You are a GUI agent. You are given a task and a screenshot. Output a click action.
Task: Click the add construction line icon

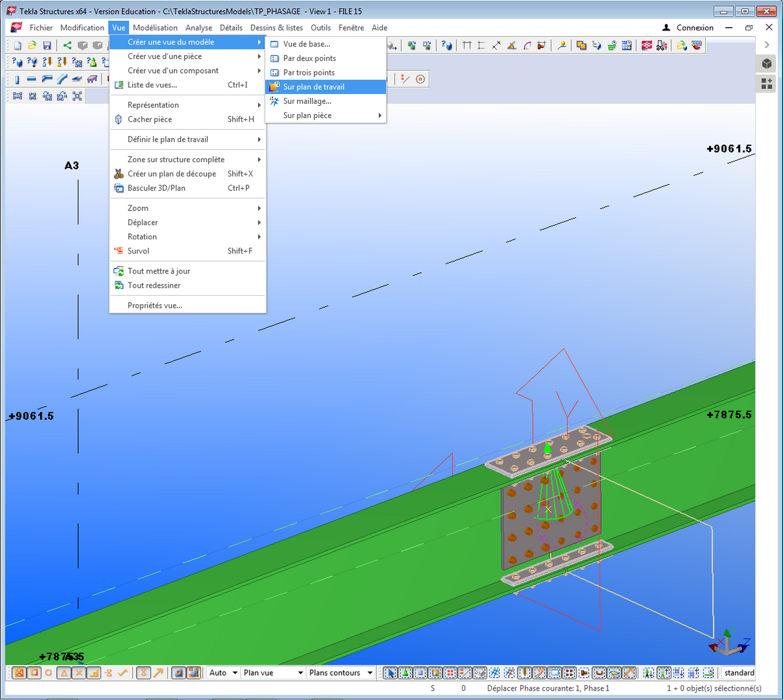[405, 79]
